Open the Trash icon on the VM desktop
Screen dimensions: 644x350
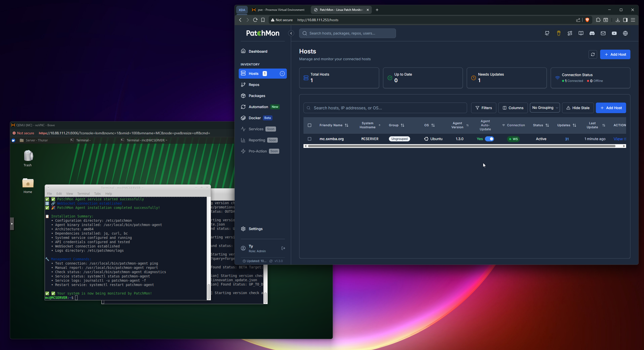(x=28, y=158)
